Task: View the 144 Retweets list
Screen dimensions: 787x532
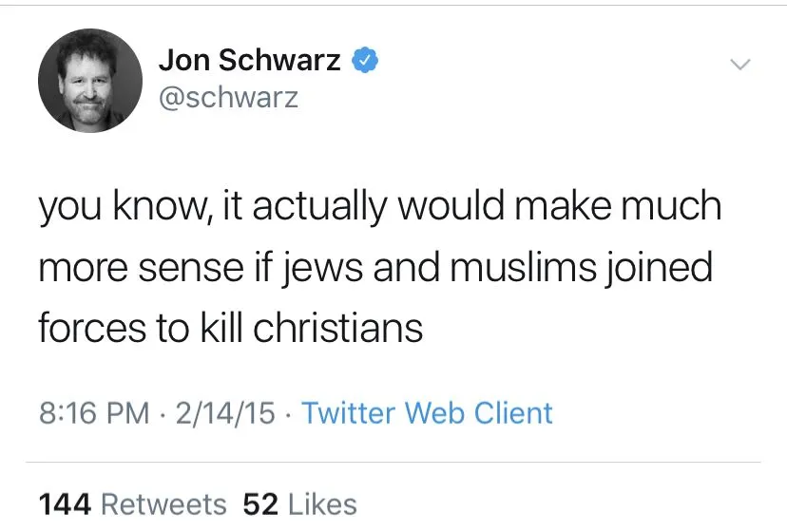Action: tap(133, 503)
